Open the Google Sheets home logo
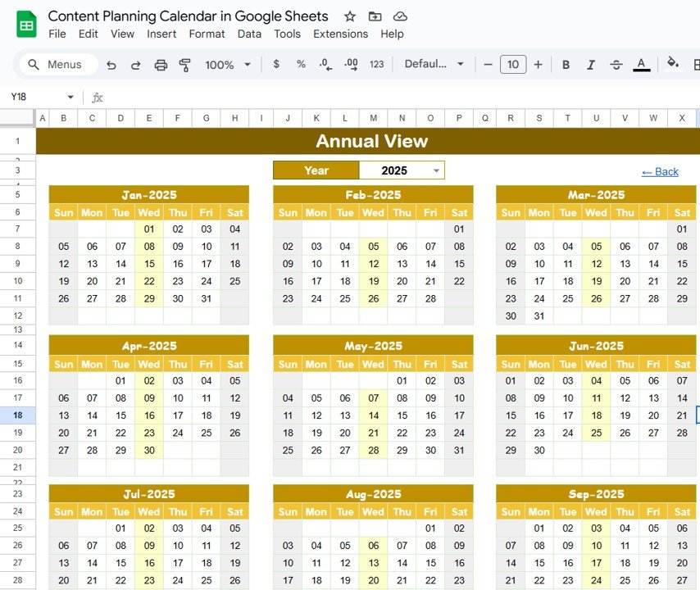 (x=26, y=25)
